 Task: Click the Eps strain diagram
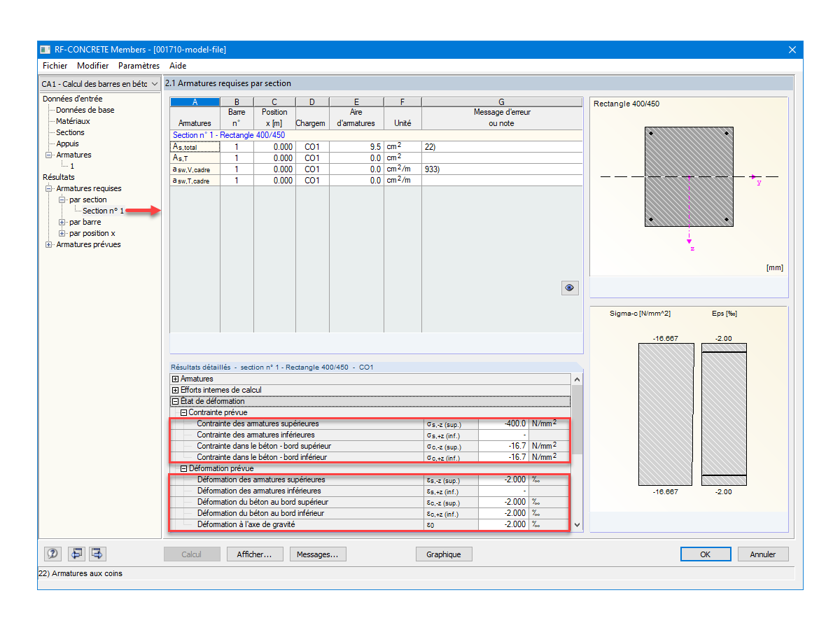point(724,413)
